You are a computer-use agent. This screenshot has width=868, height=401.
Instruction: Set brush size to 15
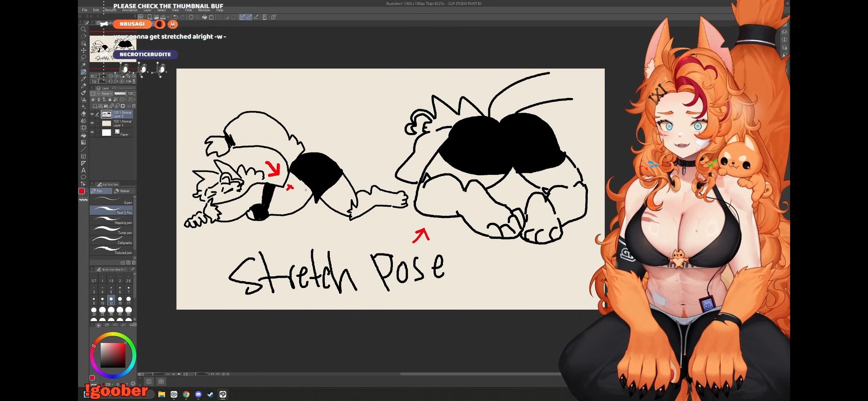tap(120, 300)
